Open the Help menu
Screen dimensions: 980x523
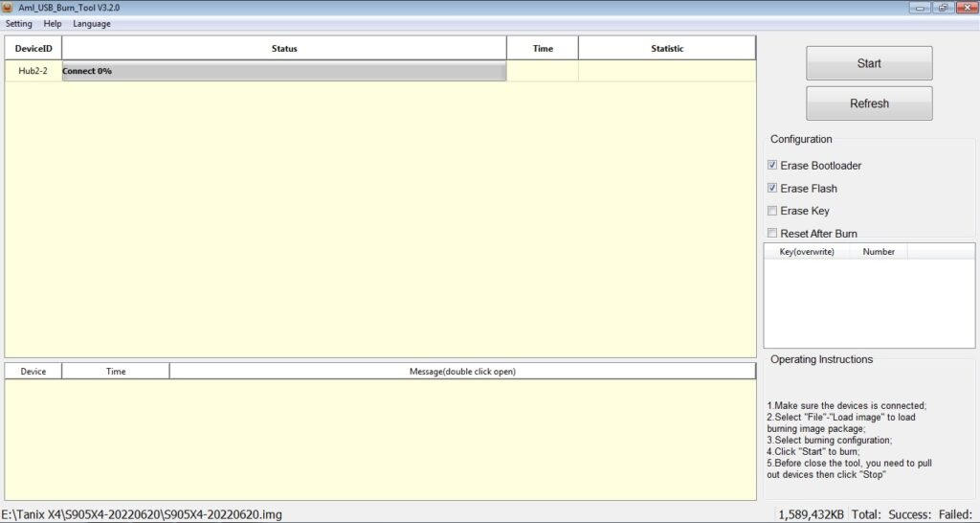tap(53, 24)
